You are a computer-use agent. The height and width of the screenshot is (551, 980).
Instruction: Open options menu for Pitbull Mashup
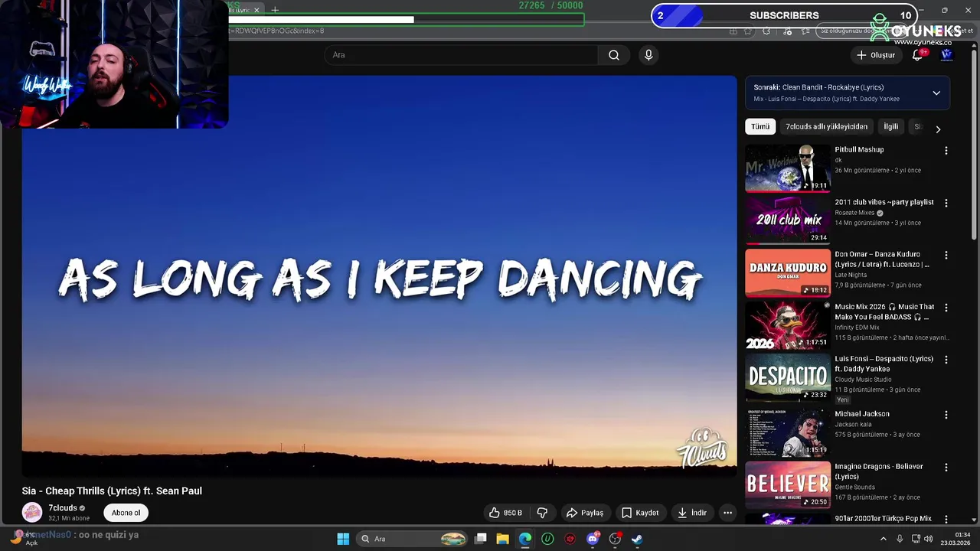click(946, 151)
